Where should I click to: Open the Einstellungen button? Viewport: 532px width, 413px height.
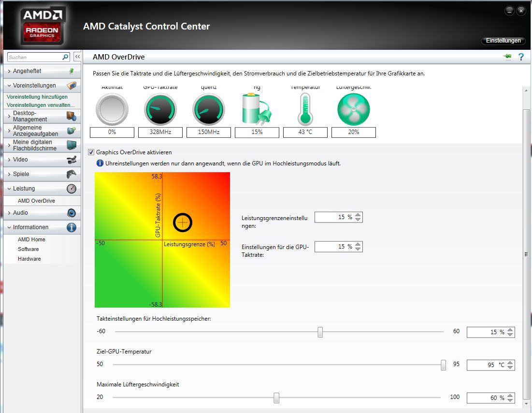(x=503, y=41)
